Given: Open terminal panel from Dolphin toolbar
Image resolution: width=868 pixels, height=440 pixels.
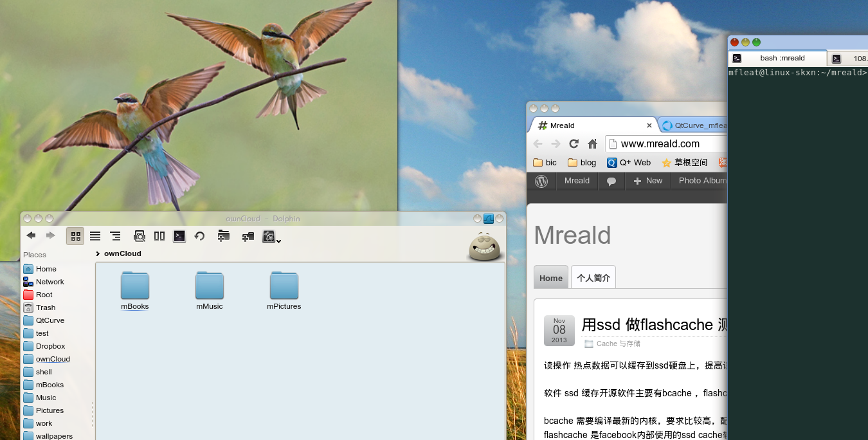Looking at the screenshot, I should 179,236.
